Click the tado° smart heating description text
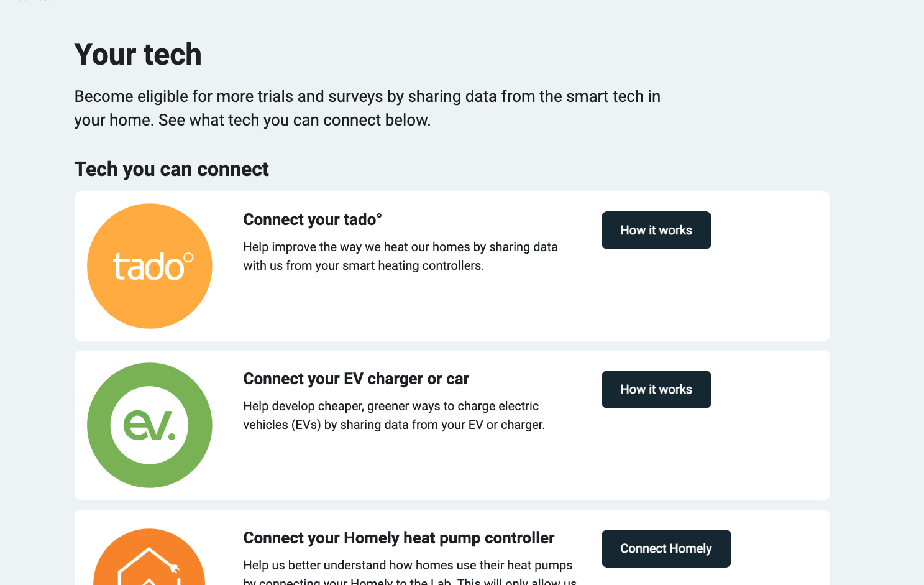 [x=400, y=256]
